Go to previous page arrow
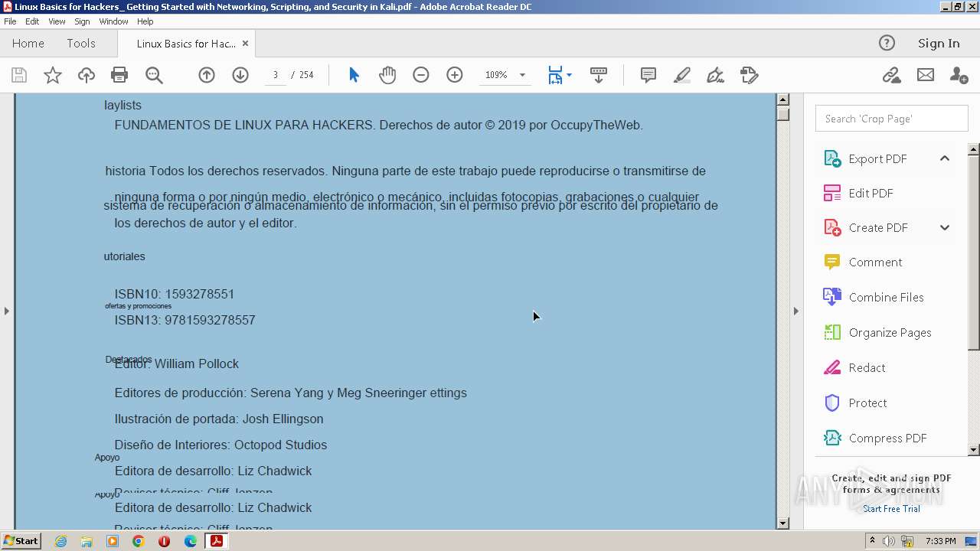This screenshot has width=980, height=551. (207, 75)
